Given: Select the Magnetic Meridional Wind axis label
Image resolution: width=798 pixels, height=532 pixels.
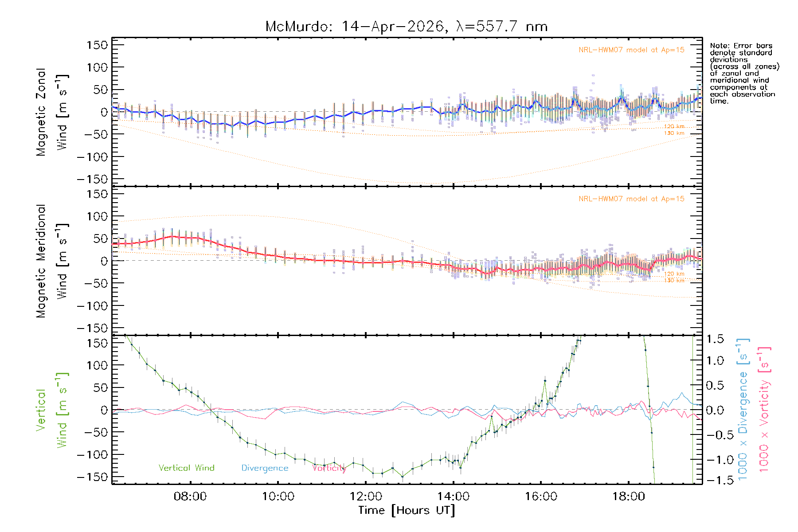Looking at the screenshot, I should coord(51,261).
